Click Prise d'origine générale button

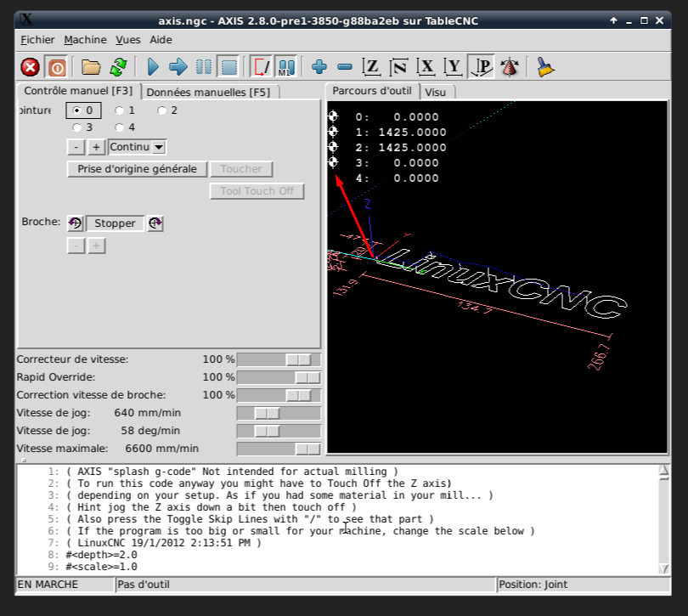(x=137, y=169)
